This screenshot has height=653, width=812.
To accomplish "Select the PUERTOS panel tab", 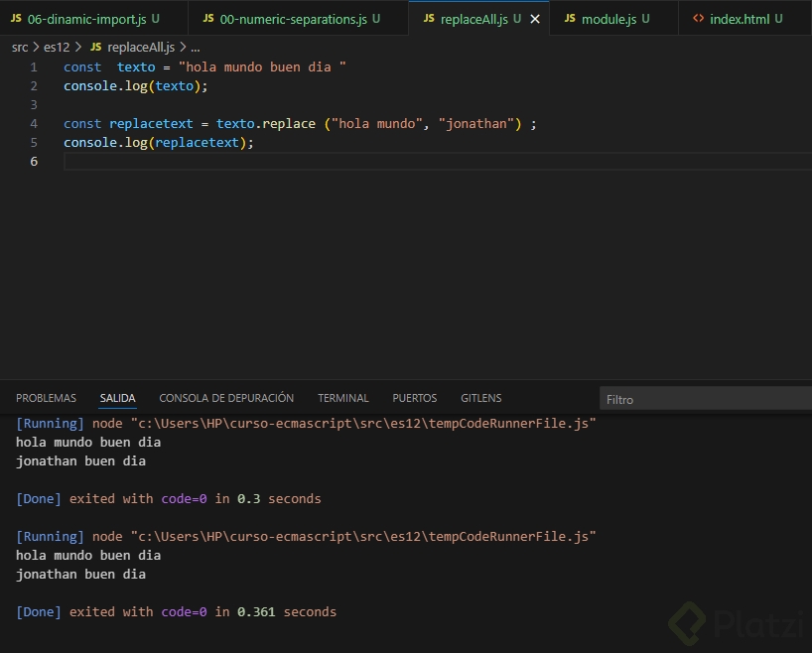I will click(414, 398).
